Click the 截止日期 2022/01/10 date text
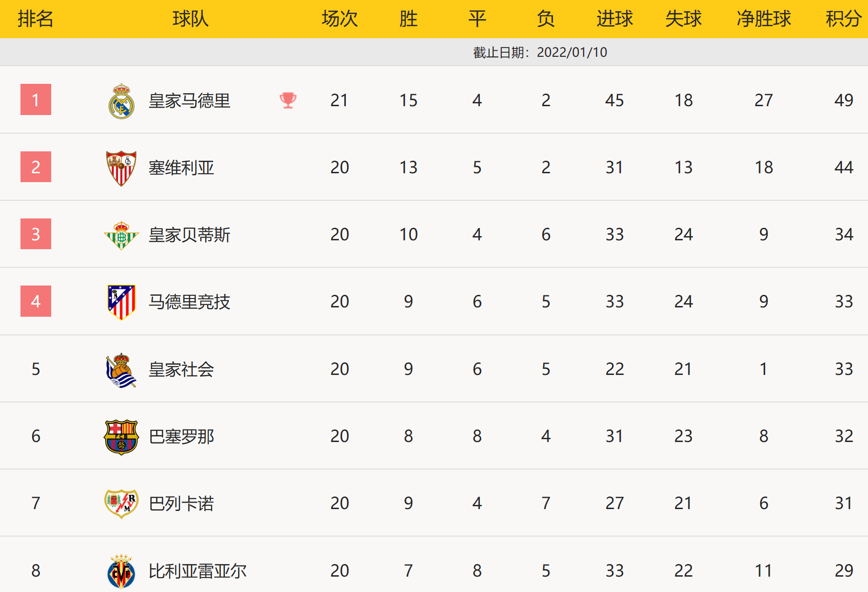This screenshot has width=868, height=592. [x=540, y=52]
